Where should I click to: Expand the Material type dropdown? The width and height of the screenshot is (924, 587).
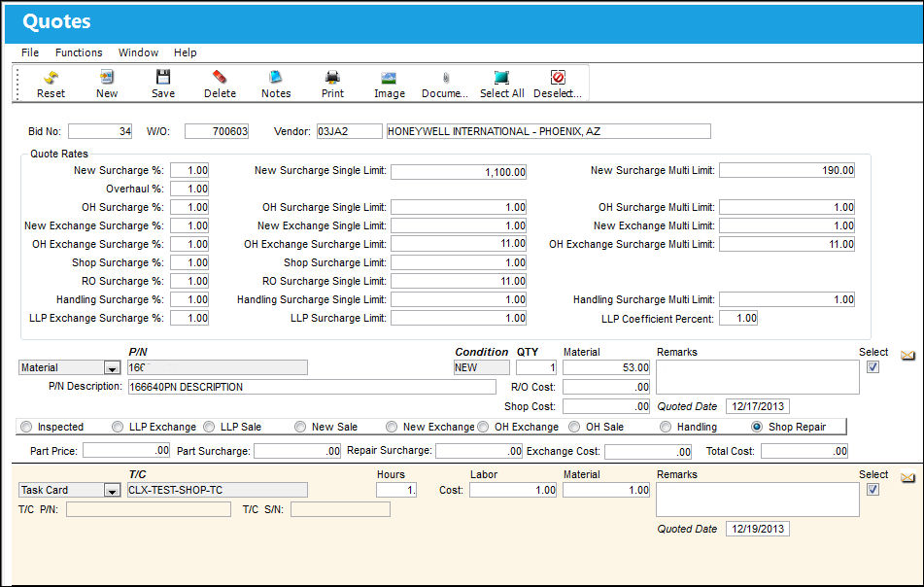pos(112,368)
